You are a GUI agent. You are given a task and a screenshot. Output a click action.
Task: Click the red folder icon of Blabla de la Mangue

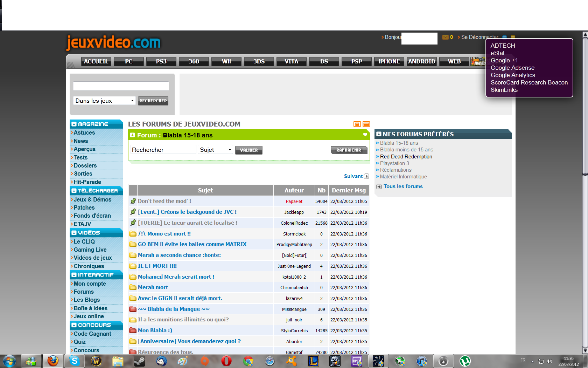133,309
